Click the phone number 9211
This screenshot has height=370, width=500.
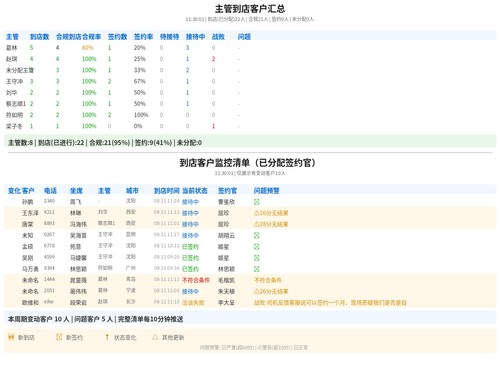pos(49,212)
